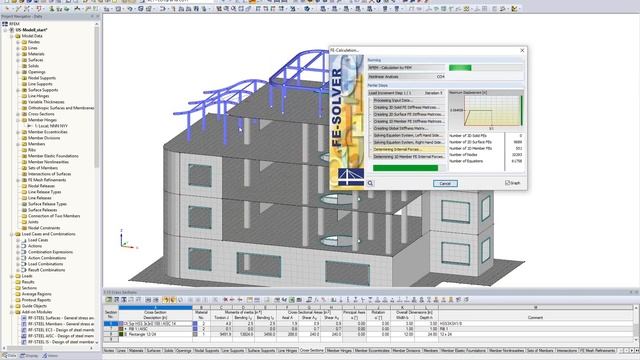The image size is (640, 360).
Task: Switch navigator to the Views tab
Action: (x=51, y=356)
